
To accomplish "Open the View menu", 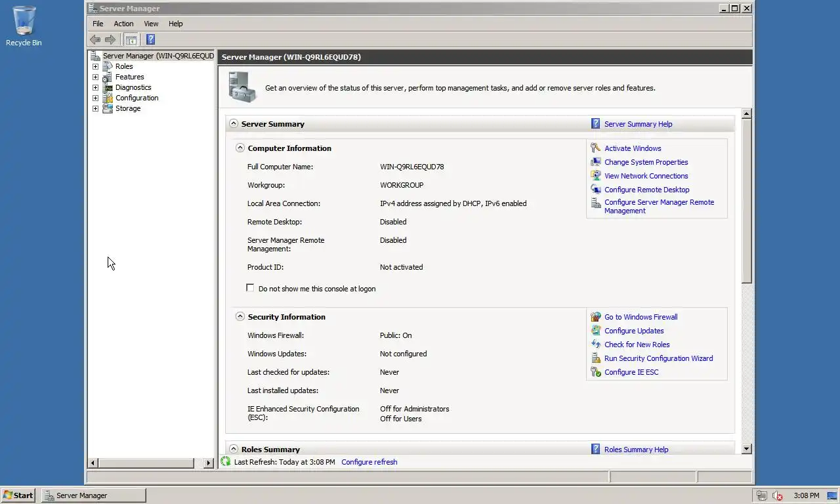I will (151, 24).
